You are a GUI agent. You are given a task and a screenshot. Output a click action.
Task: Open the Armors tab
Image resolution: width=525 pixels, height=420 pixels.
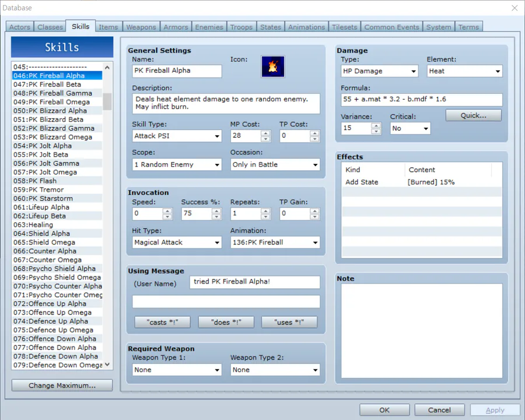(x=176, y=27)
